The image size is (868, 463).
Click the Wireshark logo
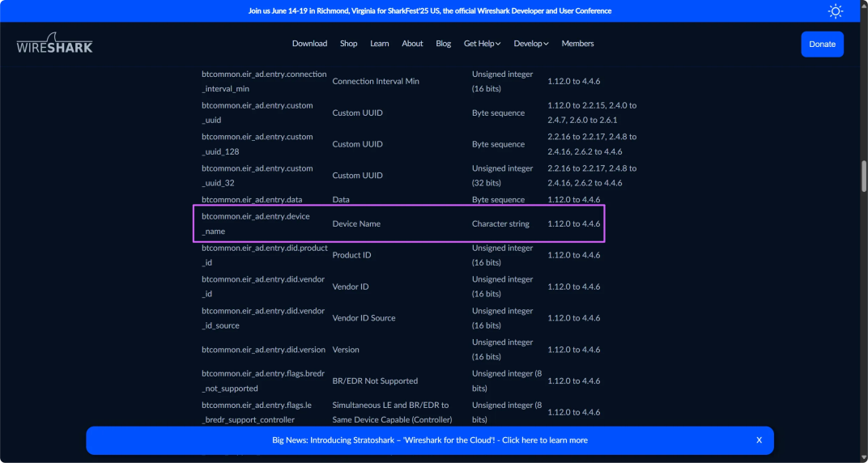(55, 44)
